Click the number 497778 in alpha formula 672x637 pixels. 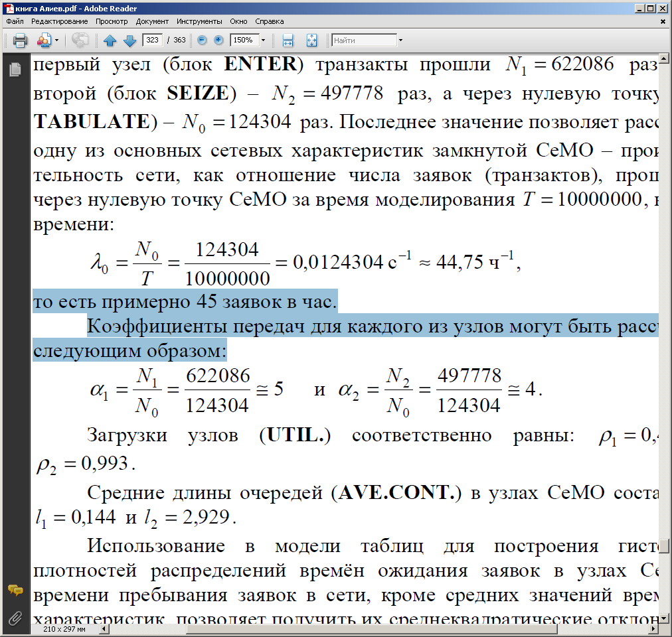point(469,376)
